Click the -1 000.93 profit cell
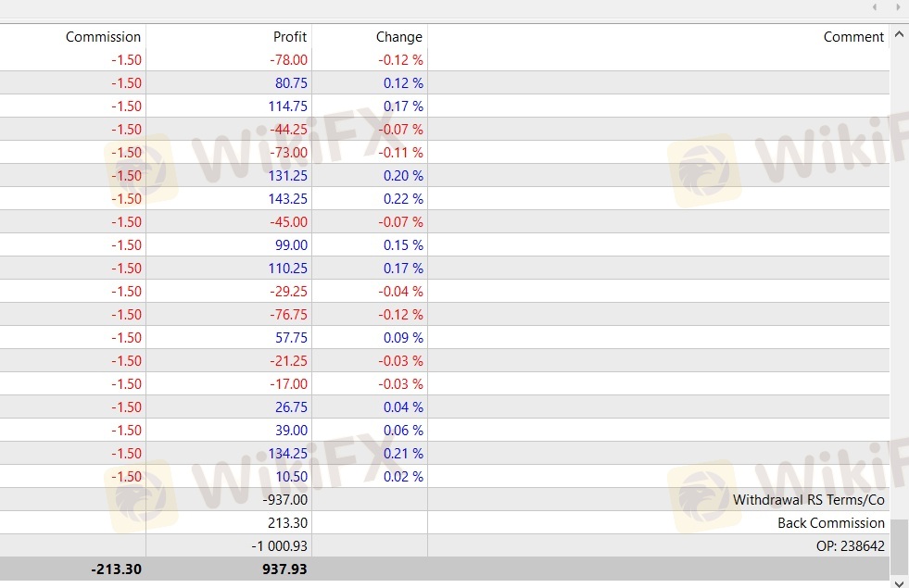 [279, 546]
